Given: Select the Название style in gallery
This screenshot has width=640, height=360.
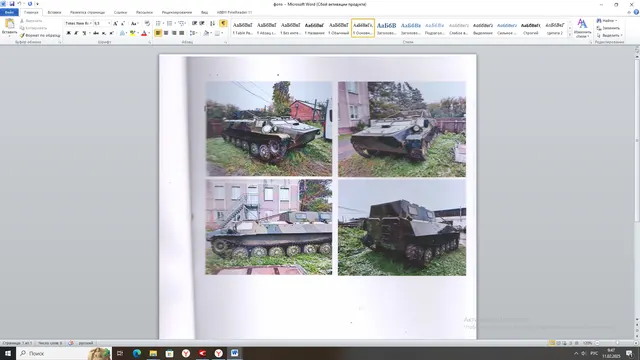Looking at the screenshot, I should 315,28.
